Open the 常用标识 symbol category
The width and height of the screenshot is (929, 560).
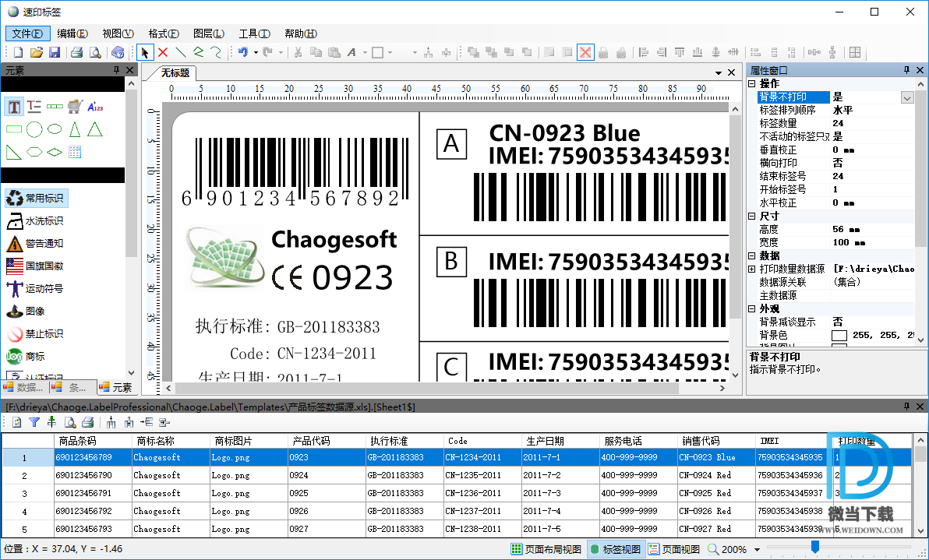[x=36, y=199]
